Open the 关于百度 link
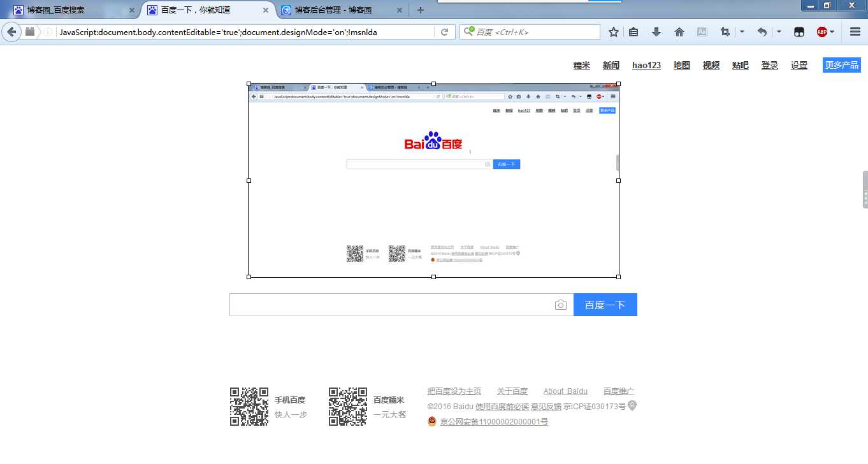The width and height of the screenshot is (868, 464). click(512, 391)
